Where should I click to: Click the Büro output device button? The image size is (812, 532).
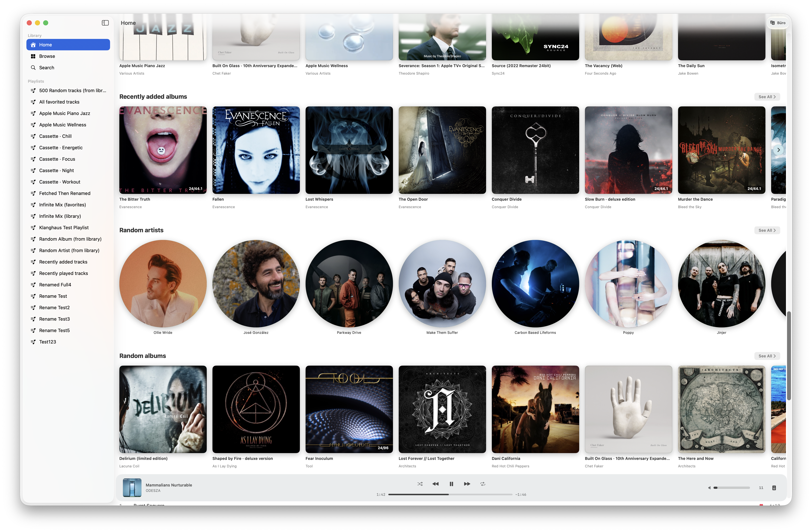coord(778,23)
